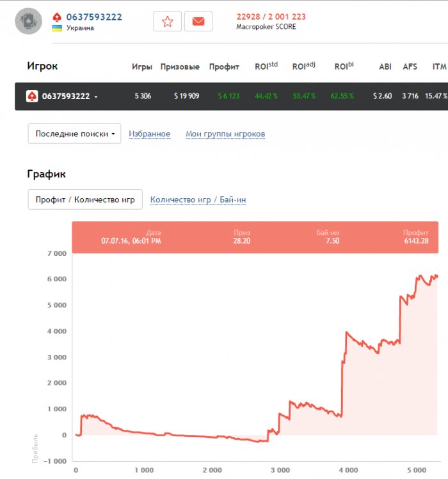Click the prize value $ 19 909
This screenshot has width=448, height=479.
186,96
